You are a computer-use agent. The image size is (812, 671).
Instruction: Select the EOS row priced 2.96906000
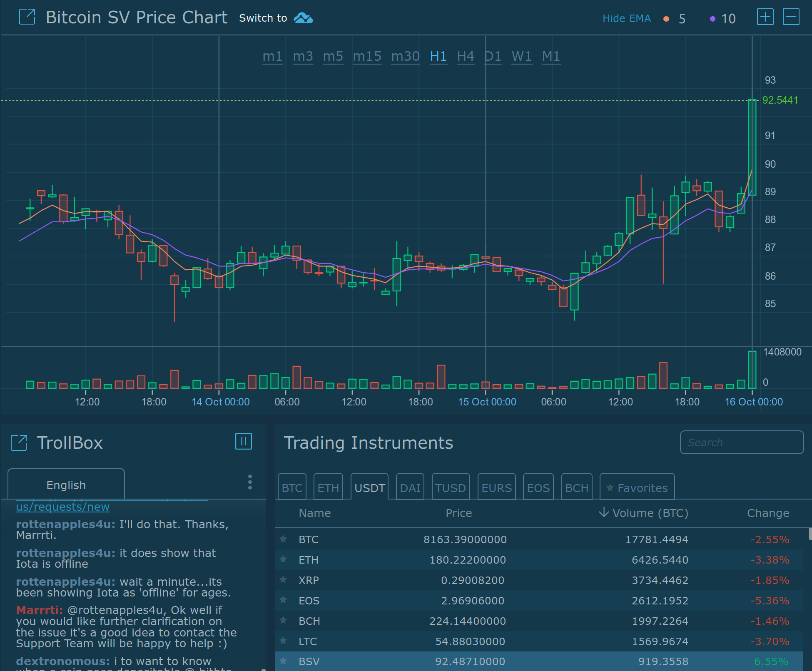[x=539, y=600]
